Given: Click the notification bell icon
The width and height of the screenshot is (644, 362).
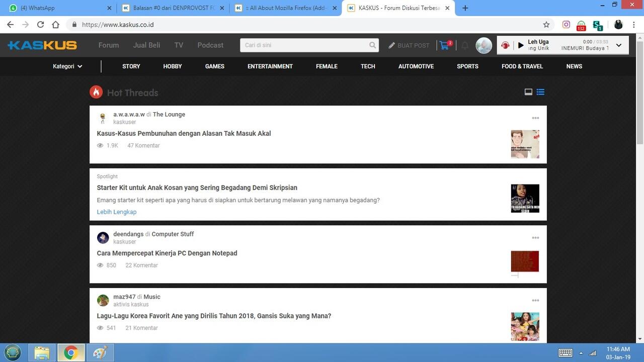Looking at the screenshot, I should coord(465,46).
